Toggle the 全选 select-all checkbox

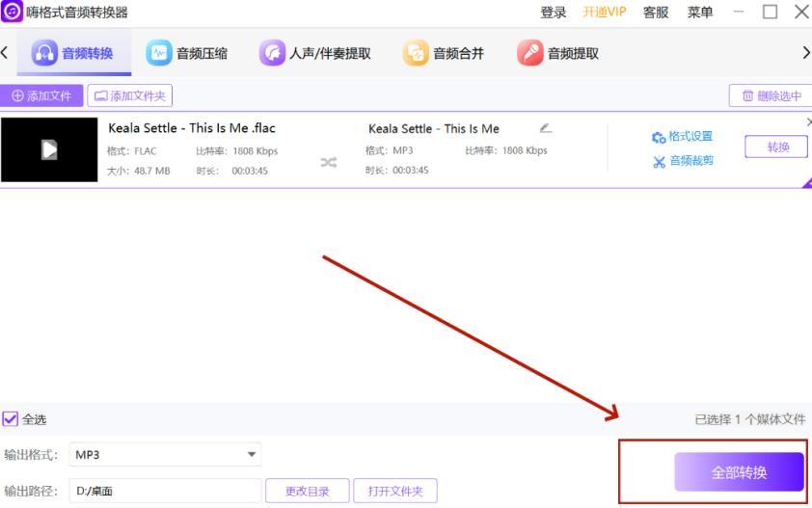pyautogui.click(x=11, y=419)
